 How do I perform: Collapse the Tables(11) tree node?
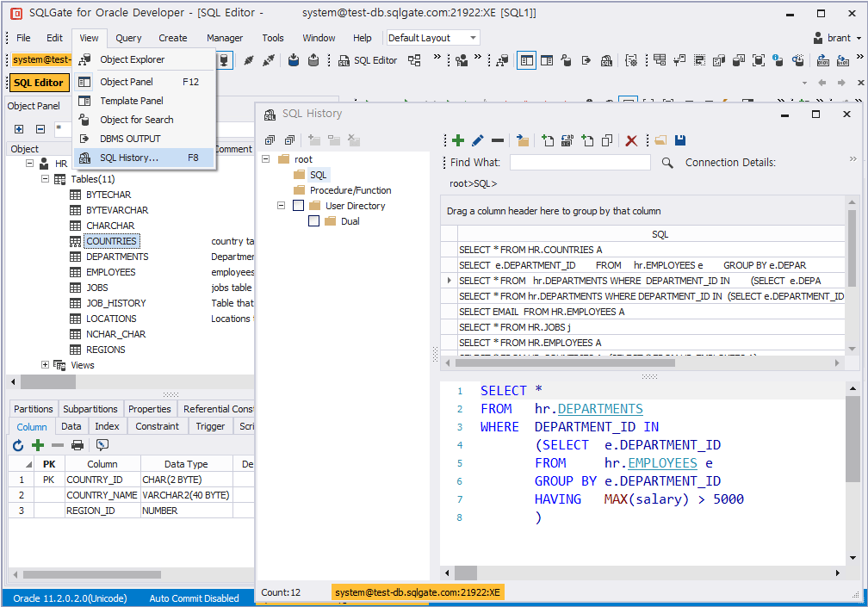click(x=45, y=179)
